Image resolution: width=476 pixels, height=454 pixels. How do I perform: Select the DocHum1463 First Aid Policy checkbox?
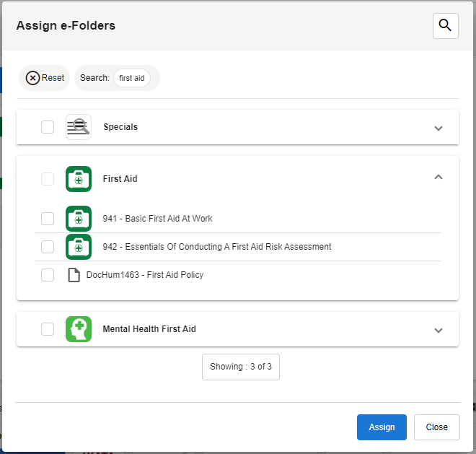click(48, 275)
